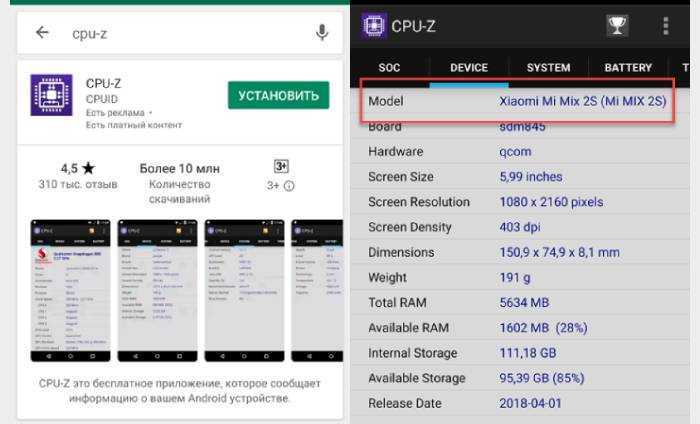Tap the Model row label
700x424 pixels.
pos(386,101)
